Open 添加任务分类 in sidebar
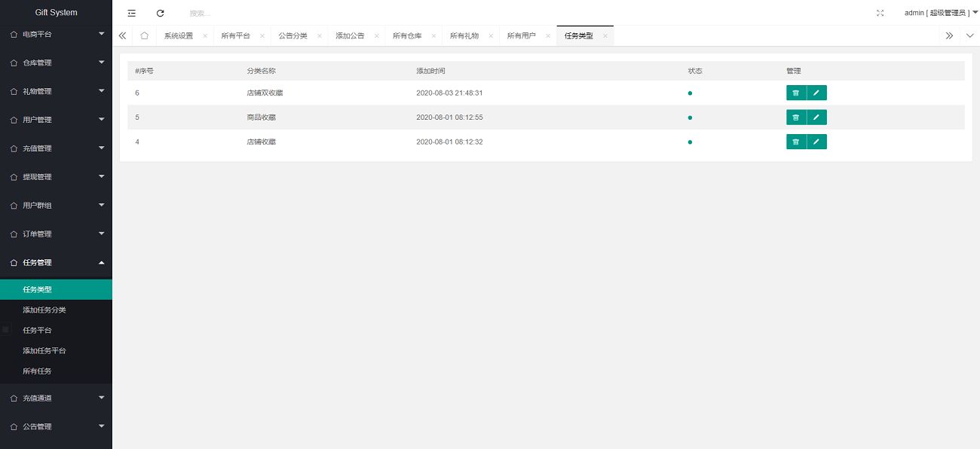The width and height of the screenshot is (980, 449). (x=44, y=310)
